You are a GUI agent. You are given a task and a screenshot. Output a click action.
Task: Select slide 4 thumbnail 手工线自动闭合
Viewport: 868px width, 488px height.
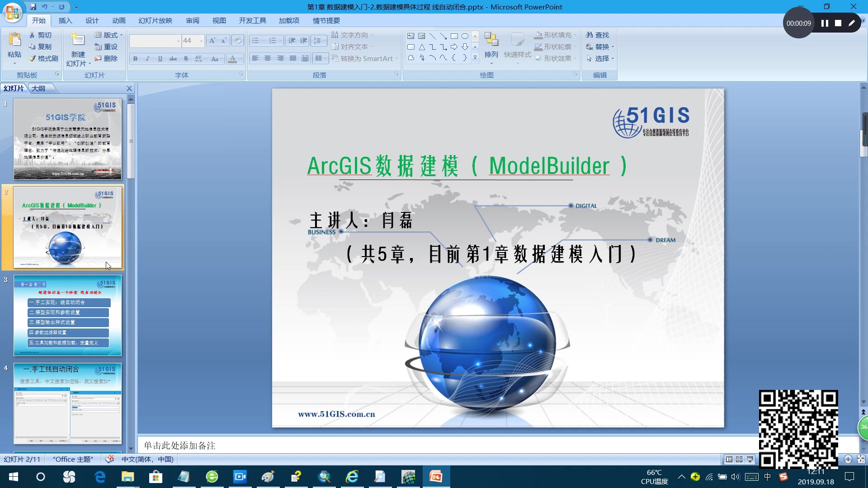click(67, 404)
